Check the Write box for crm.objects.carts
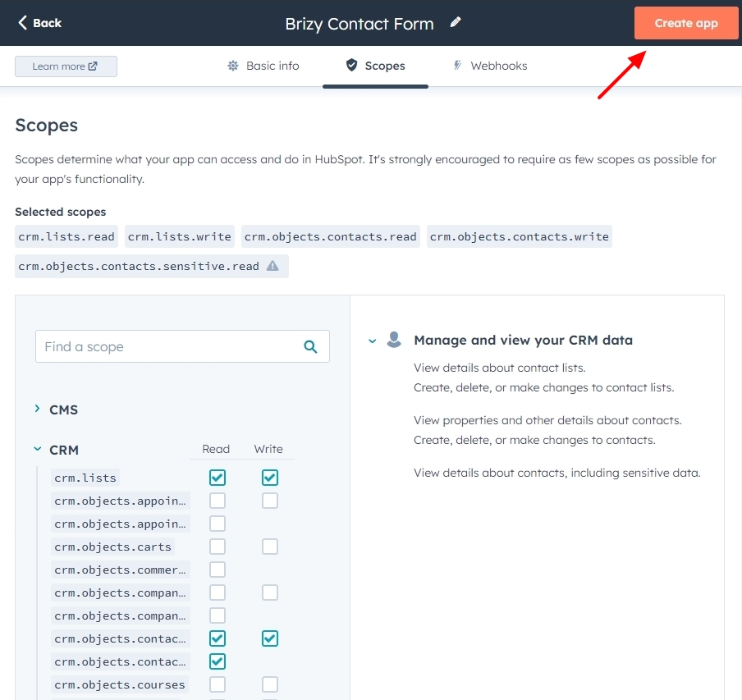The image size is (742, 700). [x=270, y=547]
